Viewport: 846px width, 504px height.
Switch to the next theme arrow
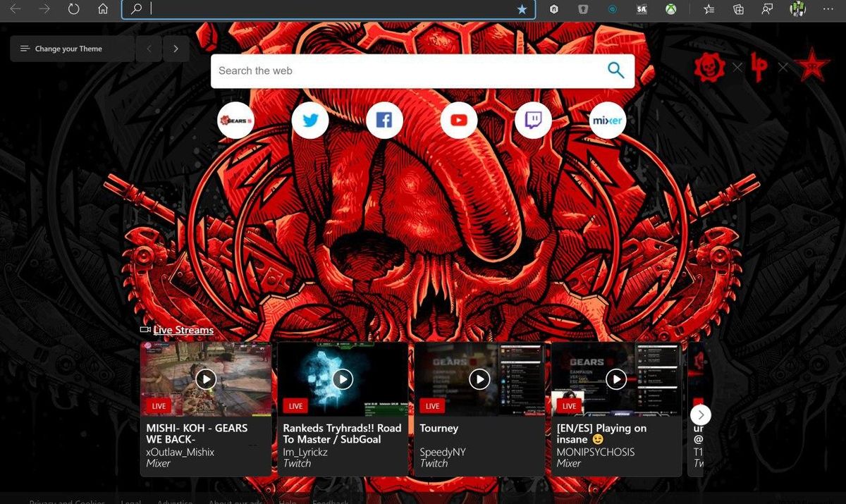coord(176,49)
